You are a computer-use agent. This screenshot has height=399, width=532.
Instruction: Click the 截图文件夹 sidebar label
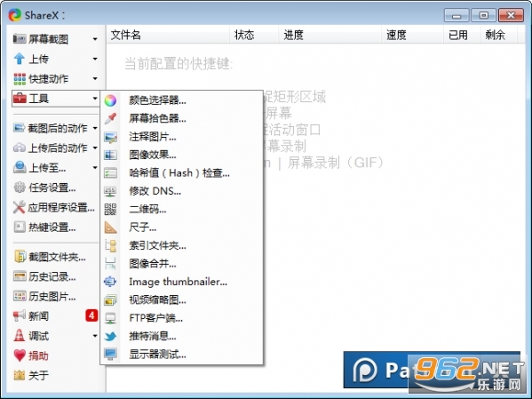click(x=57, y=257)
